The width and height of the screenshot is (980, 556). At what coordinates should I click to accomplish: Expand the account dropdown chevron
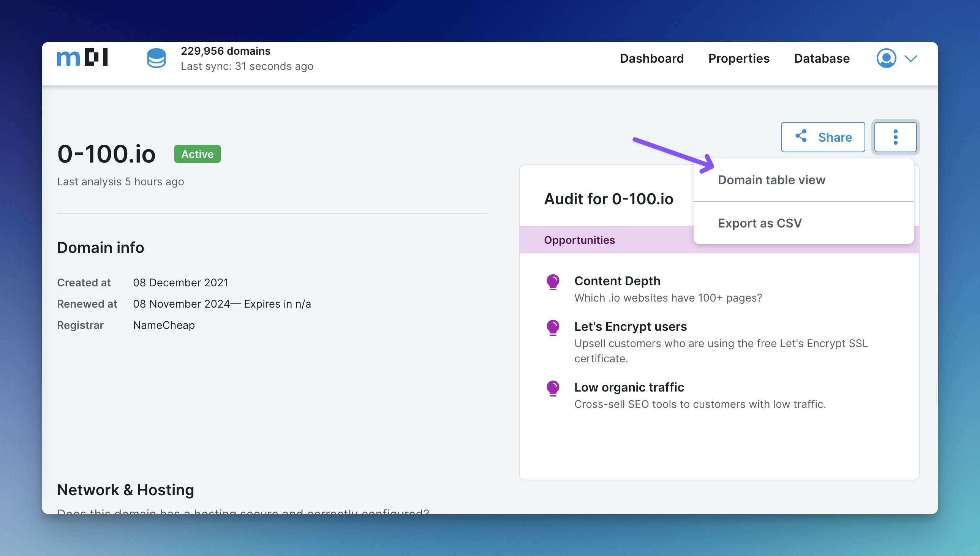click(911, 58)
